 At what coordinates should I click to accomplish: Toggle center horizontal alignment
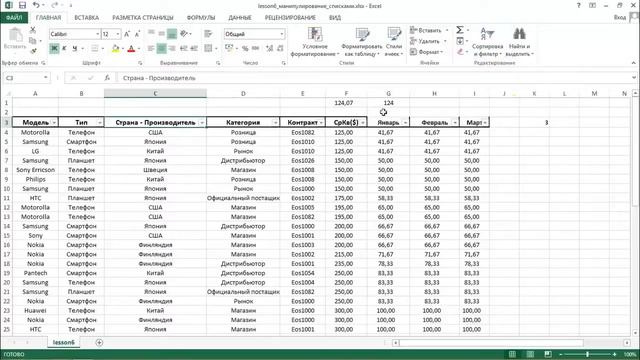pos(162,49)
